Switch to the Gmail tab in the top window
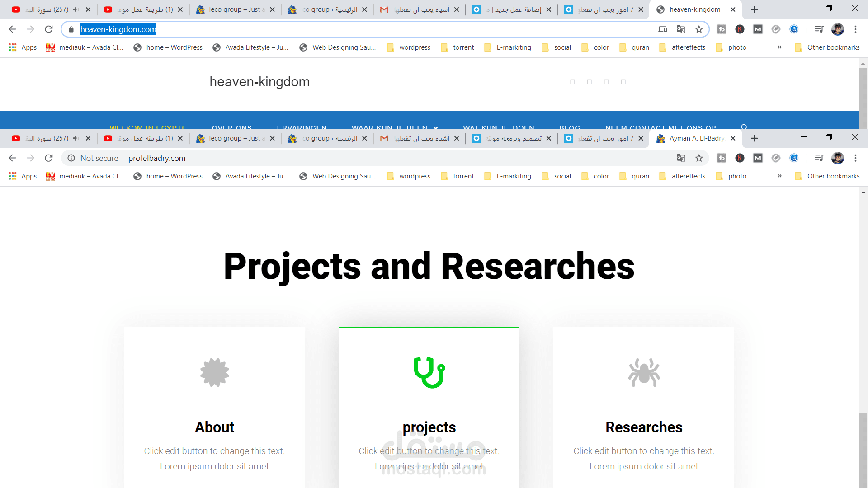The width and height of the screenshot is (868, 488). coord(416,9)
